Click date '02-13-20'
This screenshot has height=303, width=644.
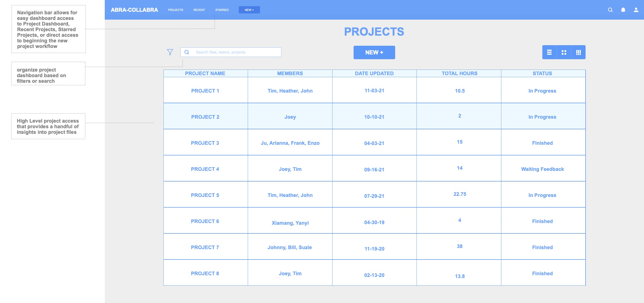pos(374,275)
